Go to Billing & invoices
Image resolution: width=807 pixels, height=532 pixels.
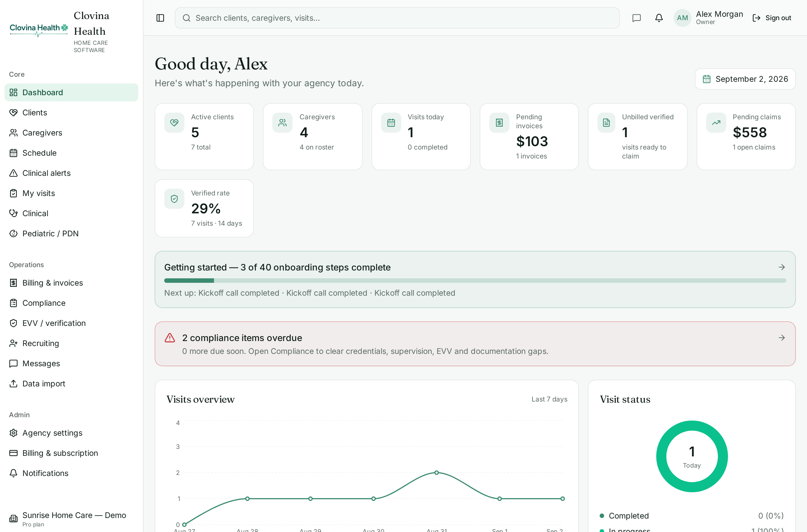[x=71, y=283]
